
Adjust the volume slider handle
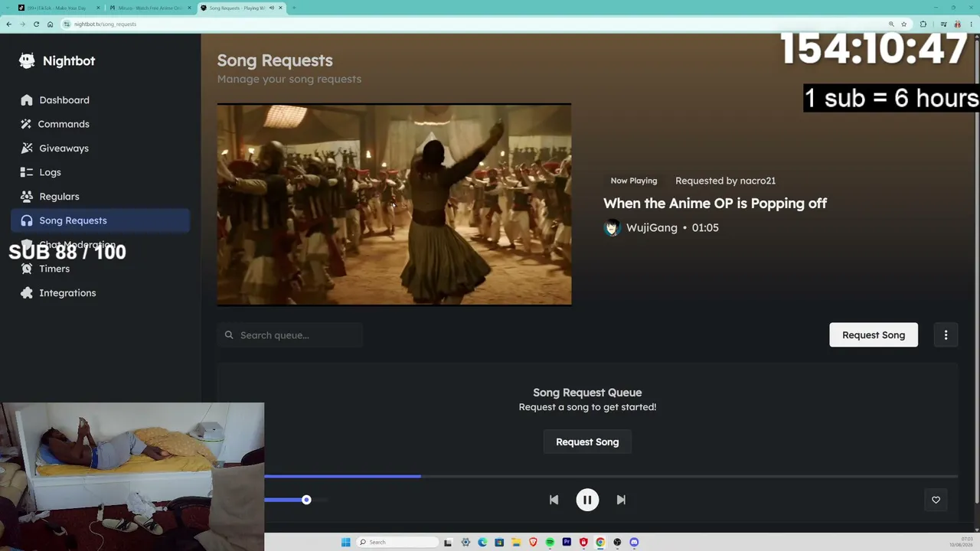306,500
